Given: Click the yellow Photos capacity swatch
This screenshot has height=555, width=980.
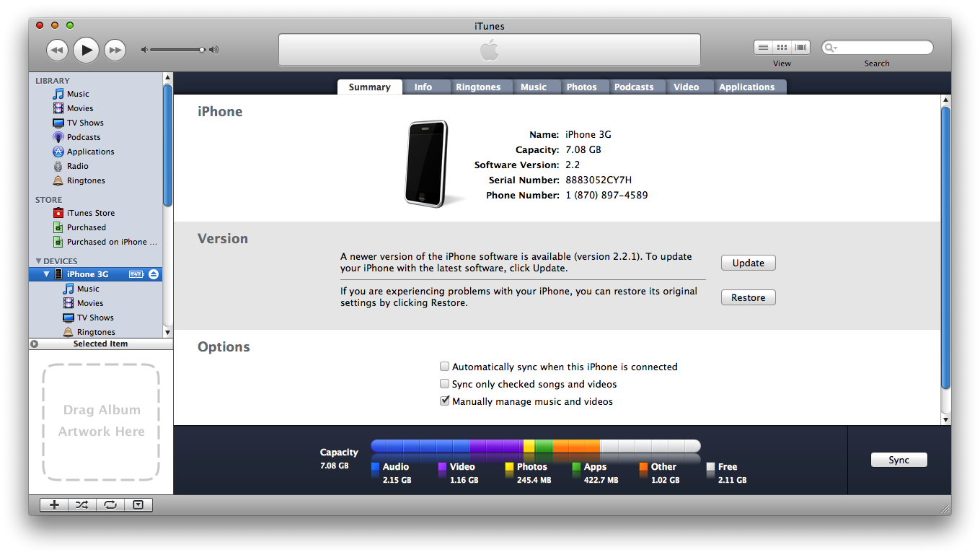Looking at the screenshot, I should (x=509, y=467).
